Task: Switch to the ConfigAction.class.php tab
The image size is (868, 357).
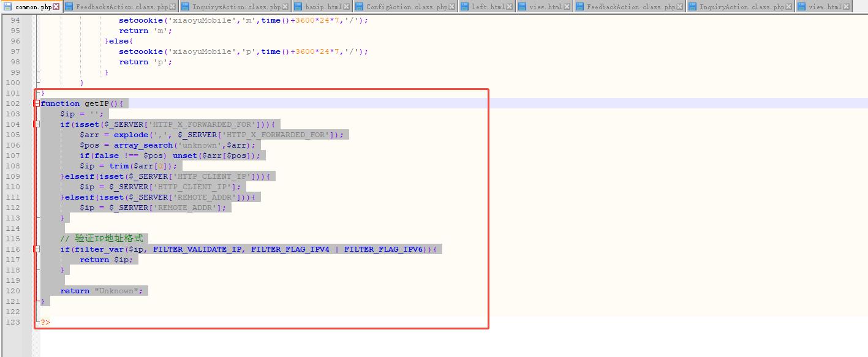Action: 407,7
